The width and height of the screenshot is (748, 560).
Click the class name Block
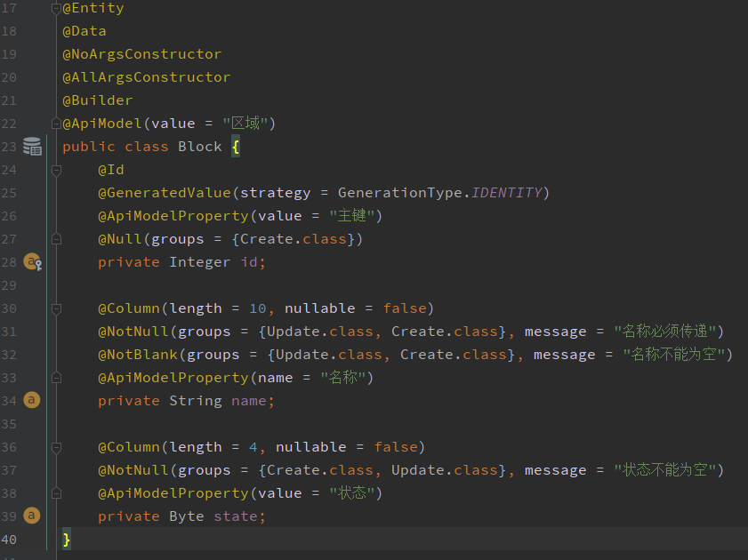pyautogui.click(x=200, y=147)
